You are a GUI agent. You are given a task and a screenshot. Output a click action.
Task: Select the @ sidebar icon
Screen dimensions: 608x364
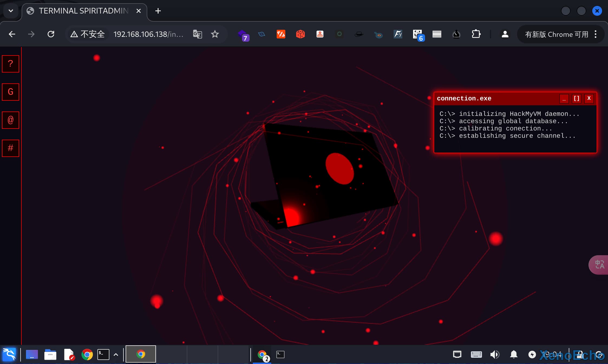point(11,120)
